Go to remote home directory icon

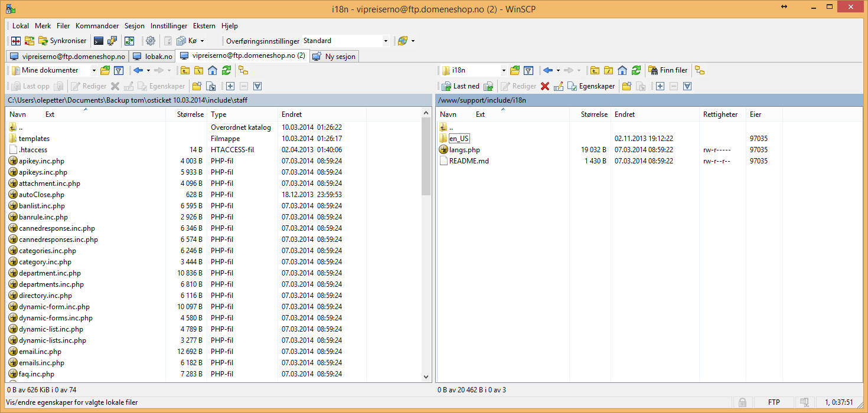(x=622, y=70)
